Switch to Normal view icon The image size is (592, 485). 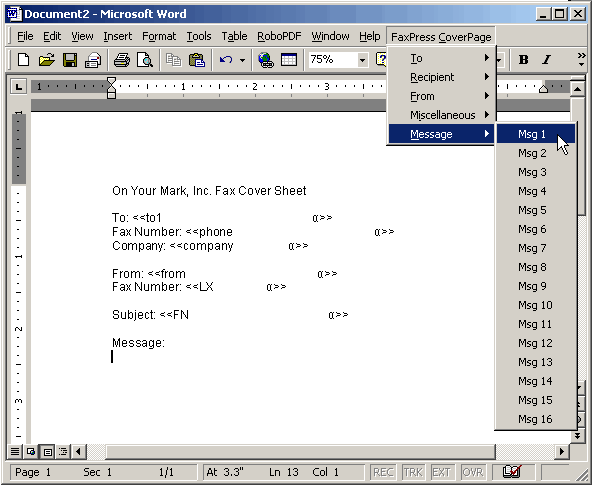(15, 451)
